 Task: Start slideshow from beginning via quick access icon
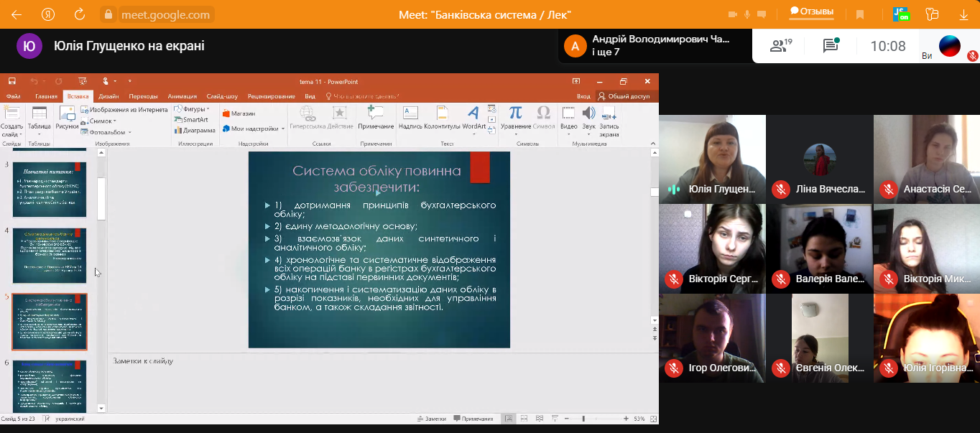pos(82,81)
